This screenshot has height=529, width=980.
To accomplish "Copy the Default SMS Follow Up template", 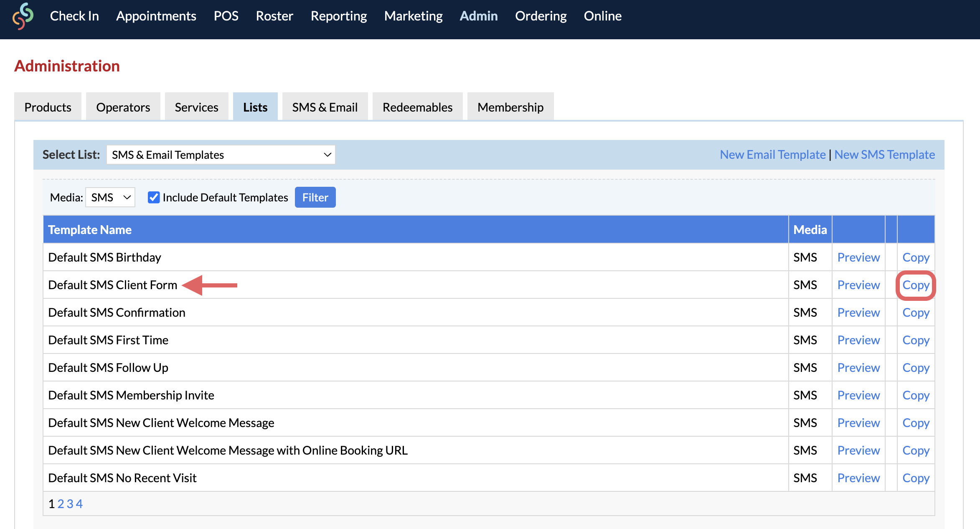I will (x=916, y=367).
